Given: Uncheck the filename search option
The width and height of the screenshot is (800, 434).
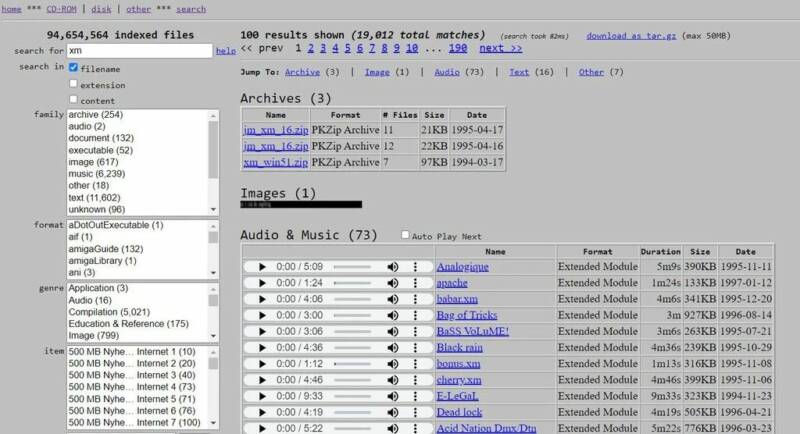Looking at the screenshot, I should pyautogui.click(x=73, y=67).
